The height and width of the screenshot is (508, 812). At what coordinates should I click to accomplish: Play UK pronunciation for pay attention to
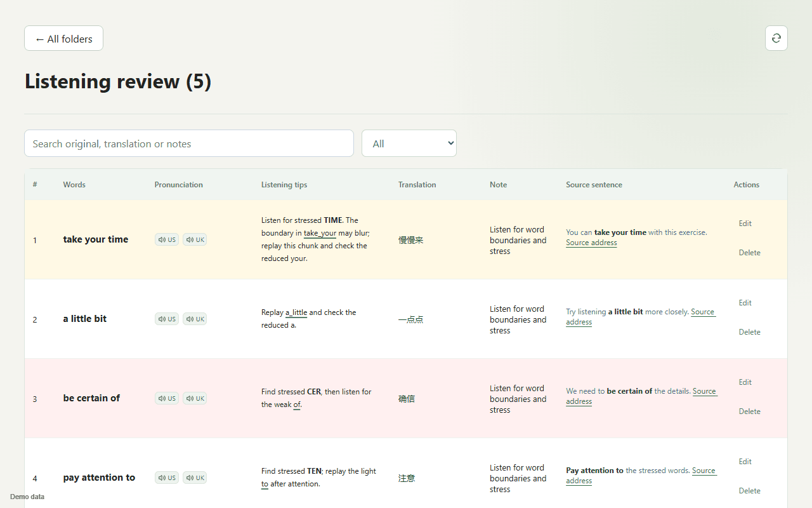click(195, 478)
